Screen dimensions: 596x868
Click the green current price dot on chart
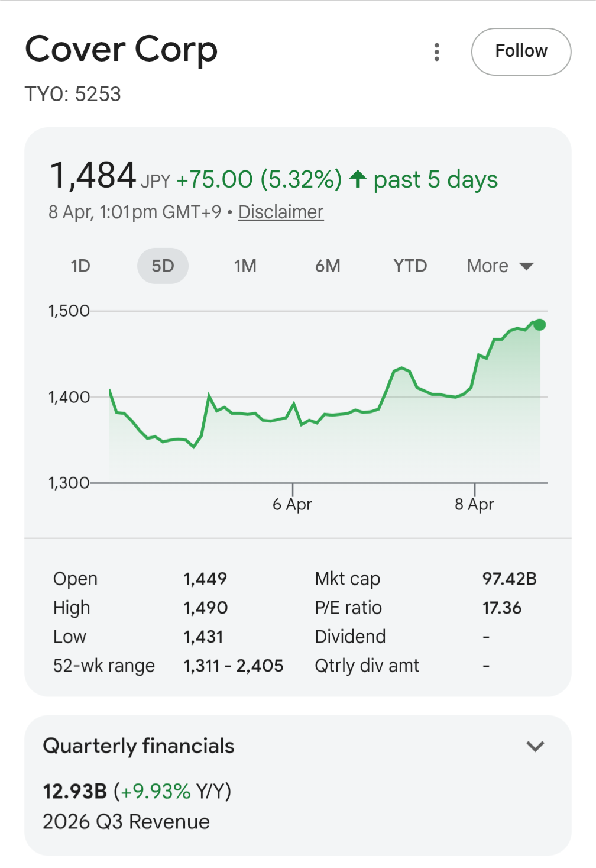click(x=539, y=325)
